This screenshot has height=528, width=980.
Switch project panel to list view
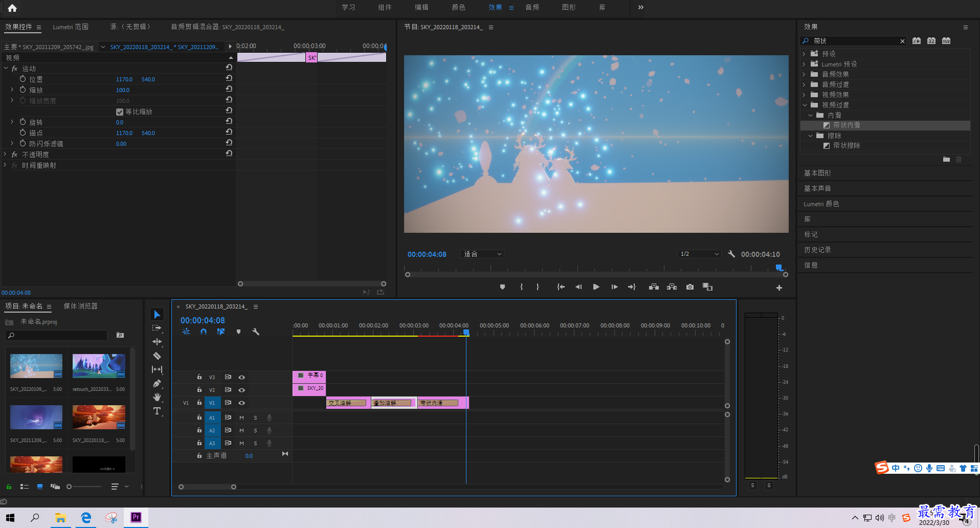[24, 487]
